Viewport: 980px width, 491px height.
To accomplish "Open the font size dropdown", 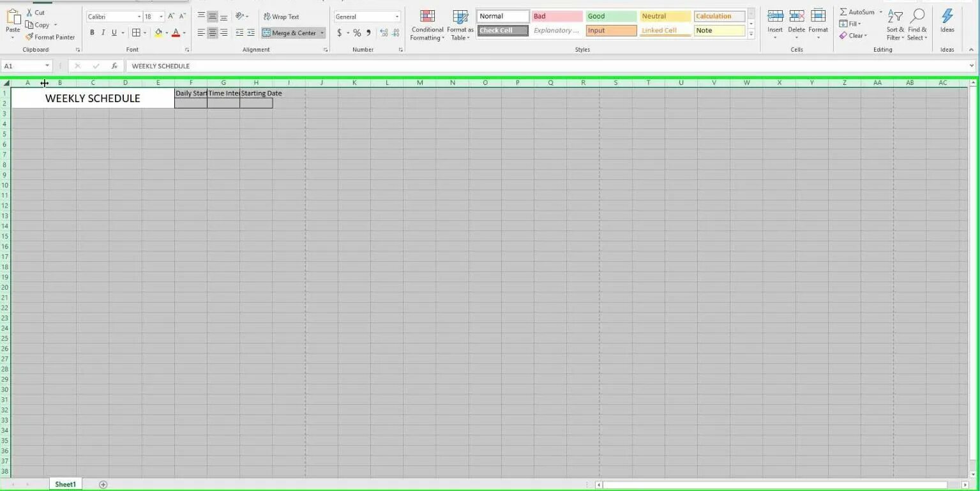I will tap(161, 17).
